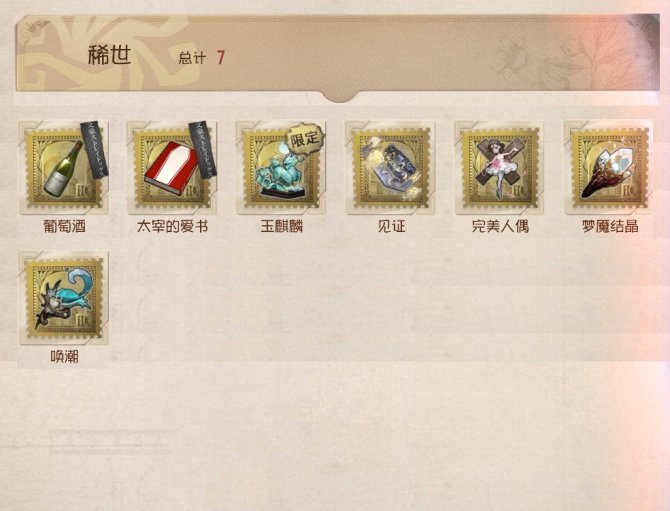The height and width of the screenshot is (511, 670).
Task: Click the 梦魇结晶 item name label
Action: (x=610, y=226)
